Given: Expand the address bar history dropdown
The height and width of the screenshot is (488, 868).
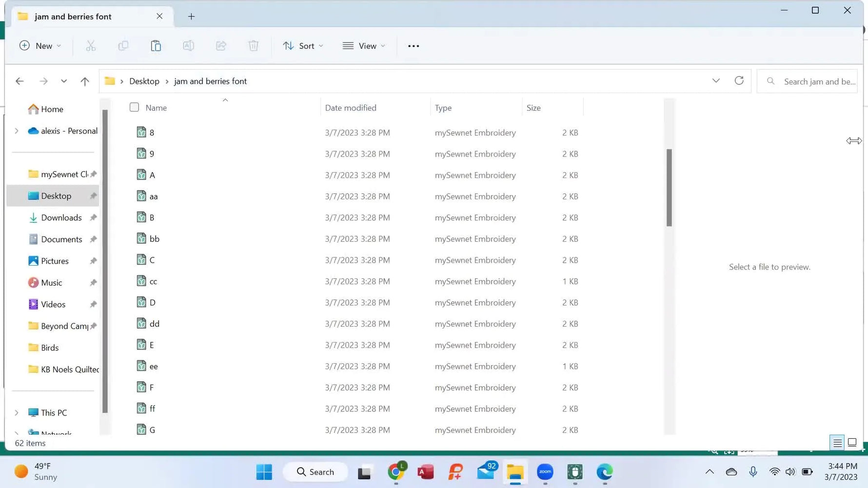Looking at the screenshot, I should pyautogui.click(x=716, y=80).
